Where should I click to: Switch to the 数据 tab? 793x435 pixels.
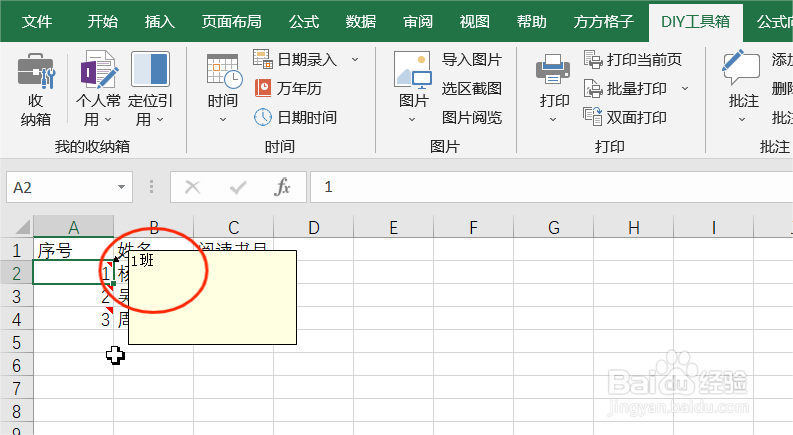tap(361, 21)
